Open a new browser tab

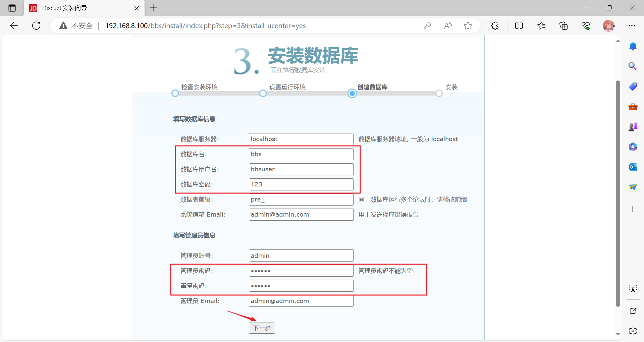pyautogui.click(x=153, y=8)
